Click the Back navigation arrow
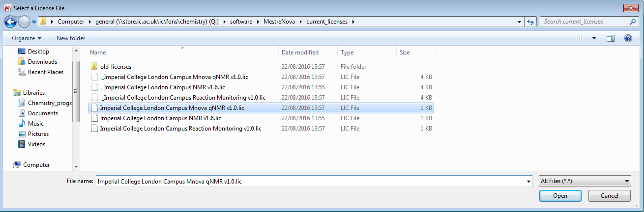Image resolution: width=644 pixels, height=212 pixels. coord(10,22)
